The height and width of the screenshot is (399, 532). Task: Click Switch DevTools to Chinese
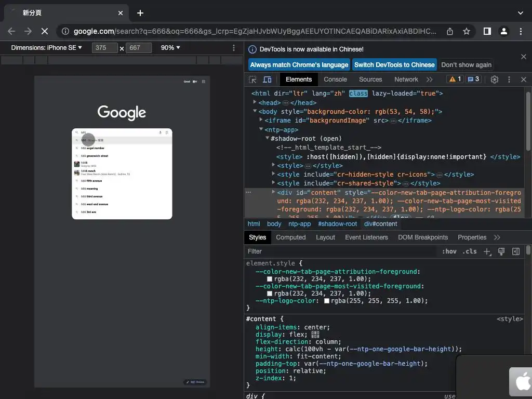394,65
